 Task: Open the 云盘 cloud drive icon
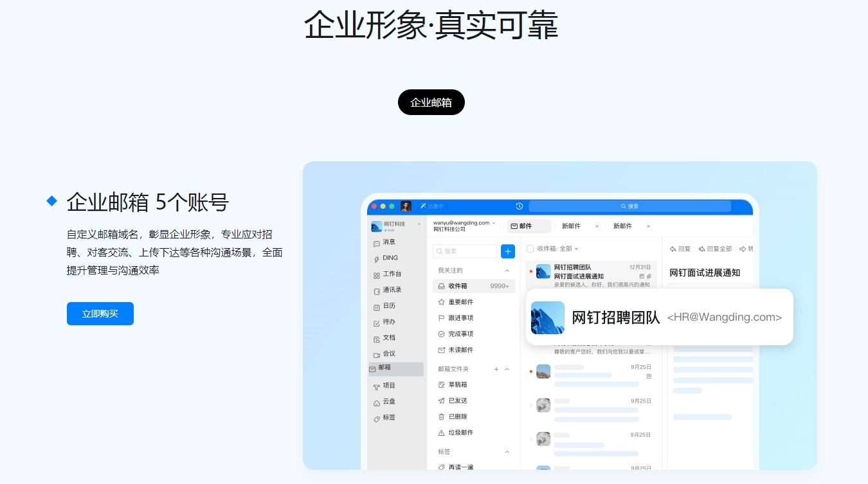click(377, 402)
